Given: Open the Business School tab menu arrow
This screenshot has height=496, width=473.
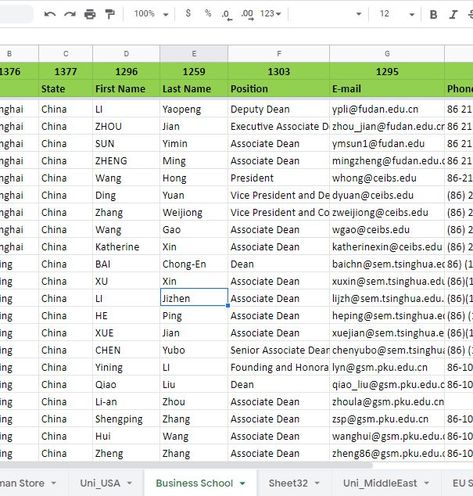Looking at the screenshot, I should (243, 483).
